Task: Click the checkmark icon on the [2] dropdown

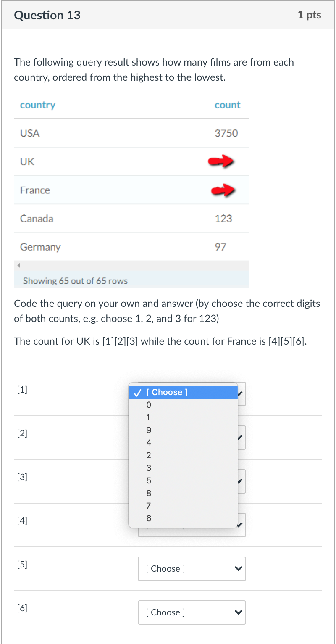Action: [240, 437]
